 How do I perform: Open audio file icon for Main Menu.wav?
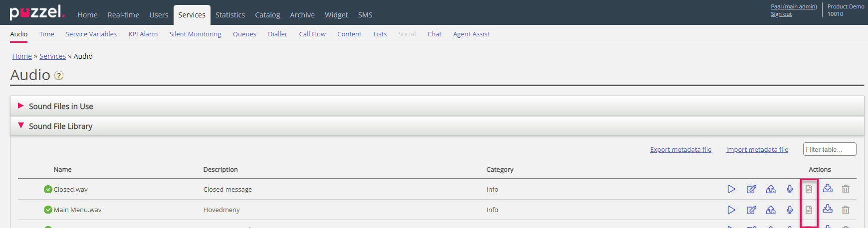click(809, 210)
